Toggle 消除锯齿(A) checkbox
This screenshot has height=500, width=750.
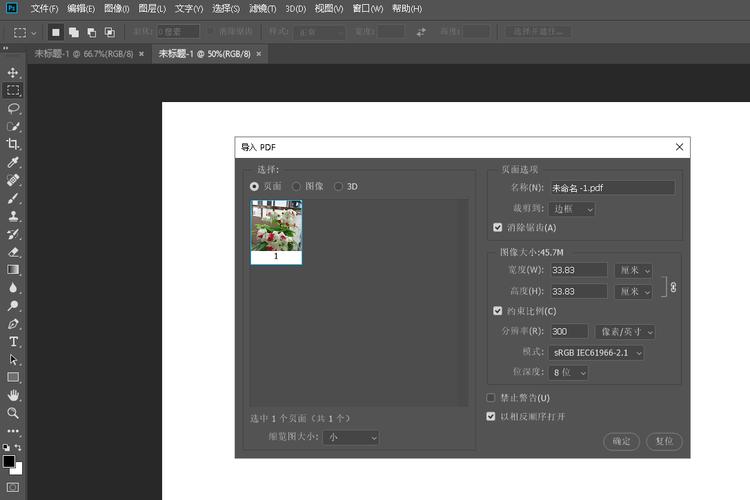[497, 227]
